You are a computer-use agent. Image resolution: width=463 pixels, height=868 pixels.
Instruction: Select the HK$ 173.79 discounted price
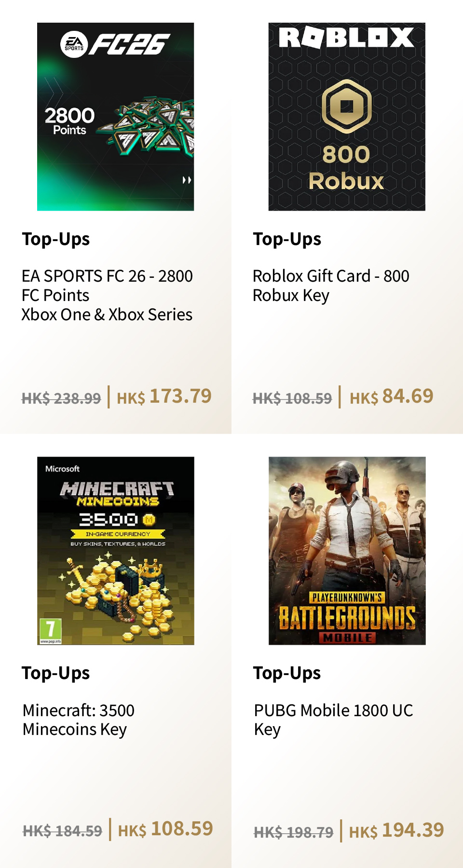tap(164, 397)
